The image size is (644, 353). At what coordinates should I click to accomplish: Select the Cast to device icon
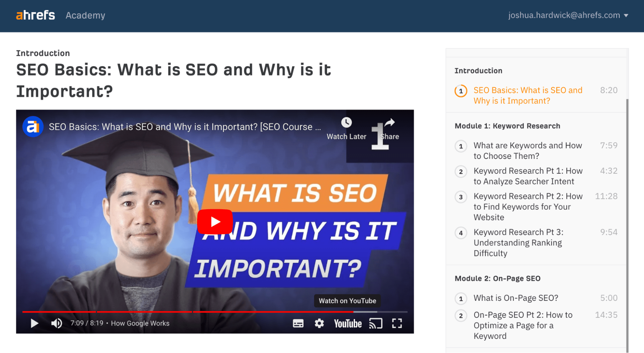(375, 323)
